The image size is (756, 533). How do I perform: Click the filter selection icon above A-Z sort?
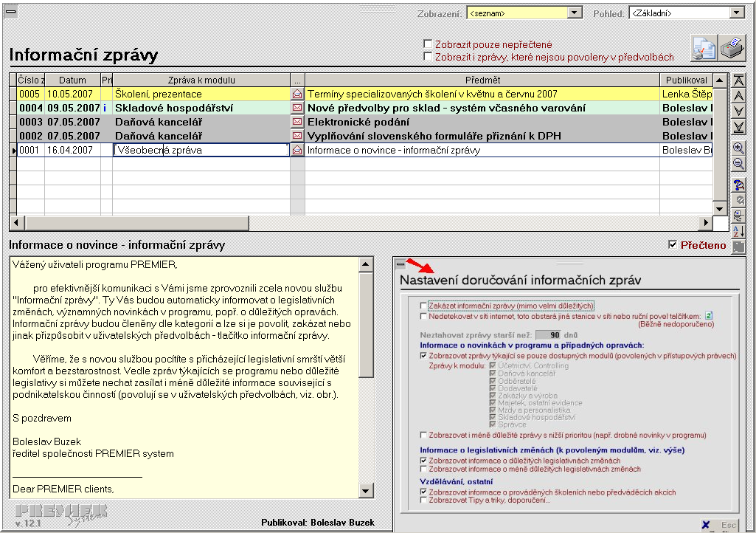point(738,216)
